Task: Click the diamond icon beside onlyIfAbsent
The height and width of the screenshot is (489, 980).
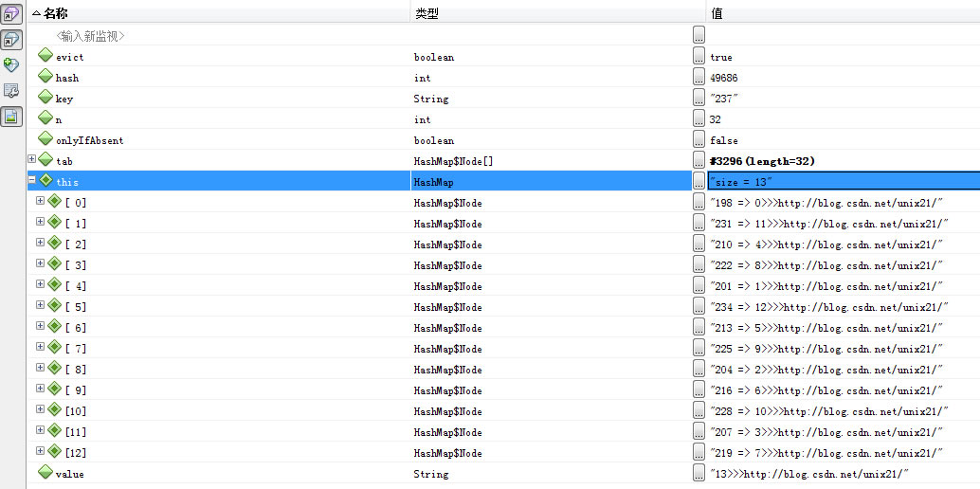Action: pyautogui.click(x=45, y=139)
